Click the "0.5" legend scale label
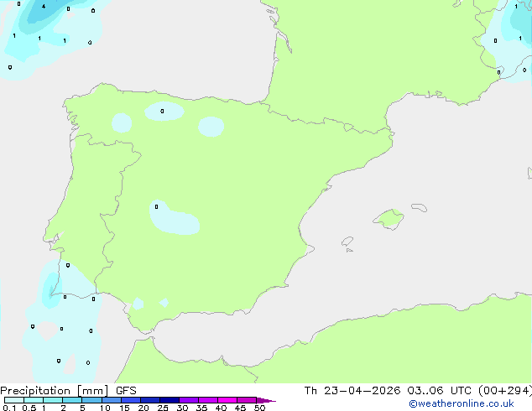Image resolution: width=532 pixels, height=411 pixels. point(29,408)
